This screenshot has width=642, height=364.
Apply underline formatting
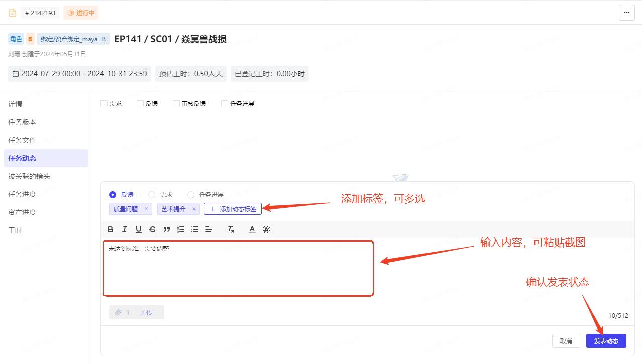(x=139, y=229)
